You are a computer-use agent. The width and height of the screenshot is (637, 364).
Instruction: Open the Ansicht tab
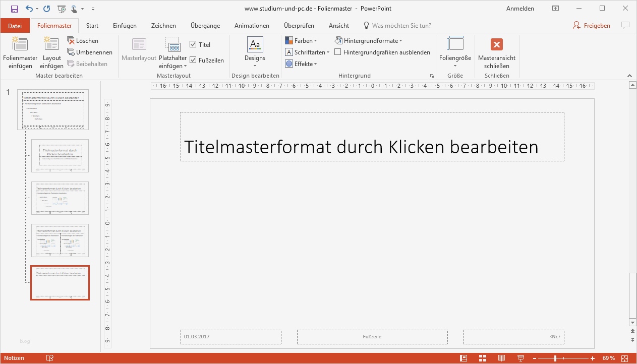(339, 26)
